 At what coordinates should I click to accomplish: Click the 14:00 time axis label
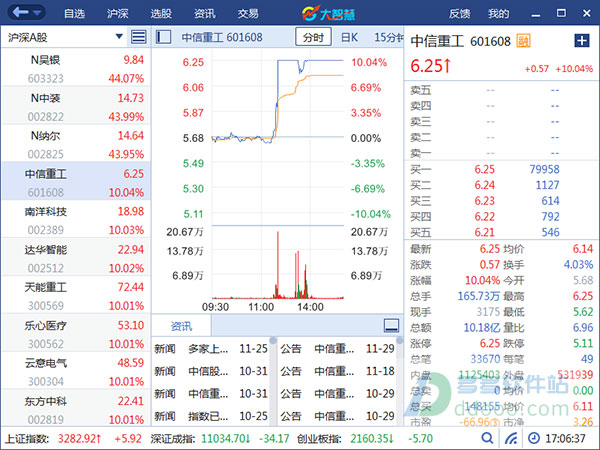tap(310, 307)
